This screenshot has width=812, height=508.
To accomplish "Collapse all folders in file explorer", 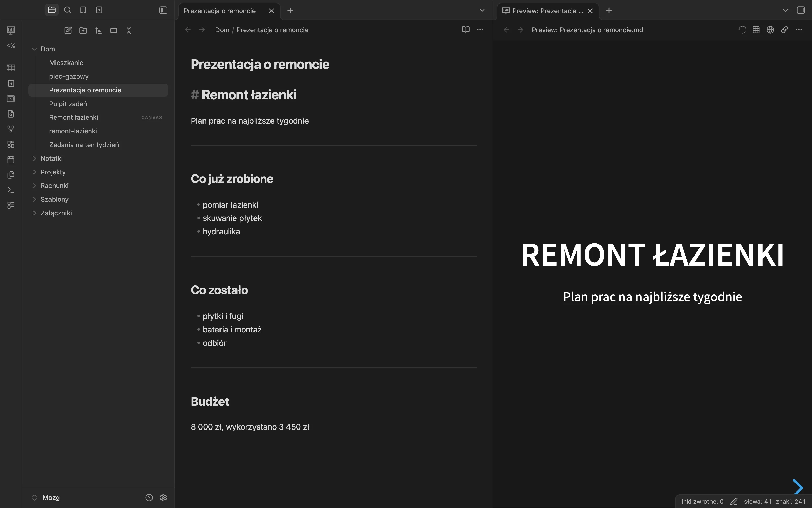I will (129, 30).
